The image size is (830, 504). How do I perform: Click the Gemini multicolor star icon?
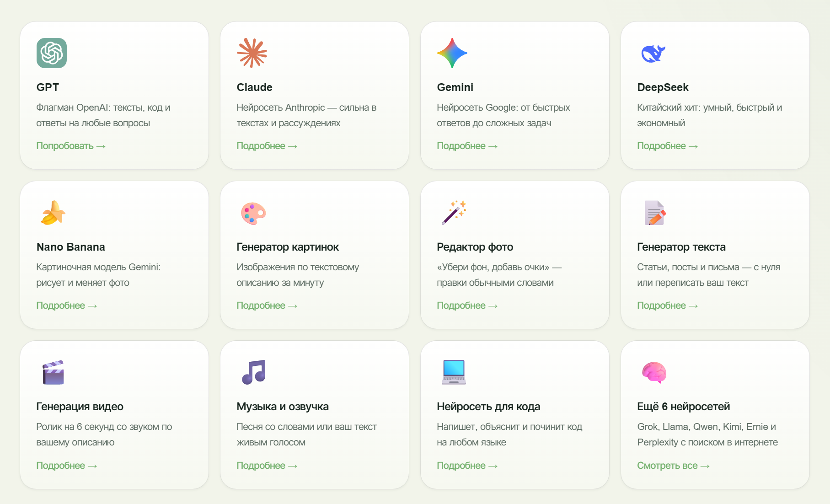(x=452, y=53)
